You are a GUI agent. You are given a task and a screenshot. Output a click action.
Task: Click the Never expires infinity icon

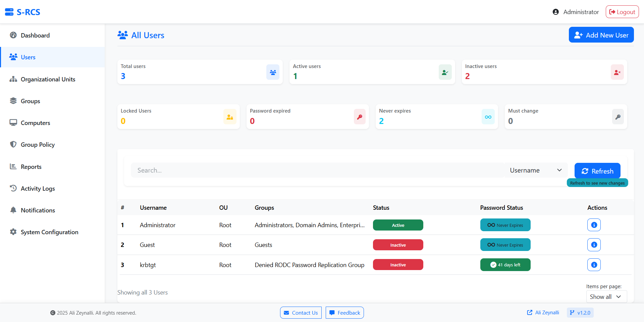pos(488,117)
